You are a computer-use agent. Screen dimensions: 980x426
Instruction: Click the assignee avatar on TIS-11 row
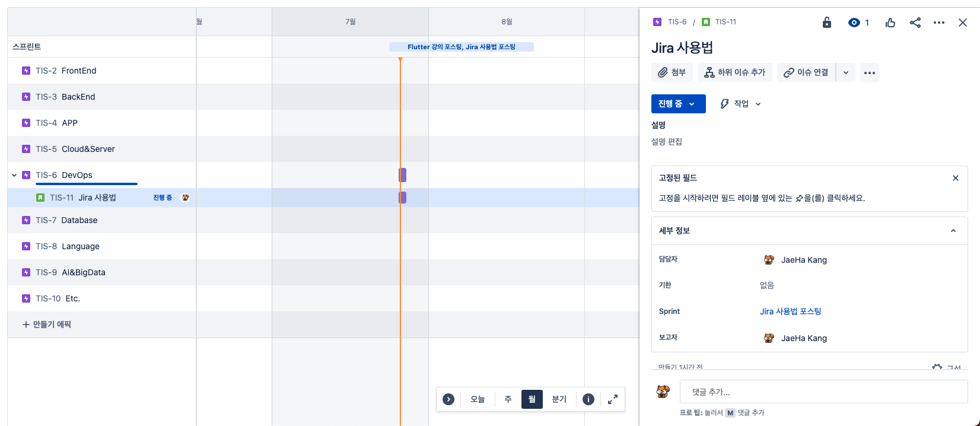[x=185, y=198]
